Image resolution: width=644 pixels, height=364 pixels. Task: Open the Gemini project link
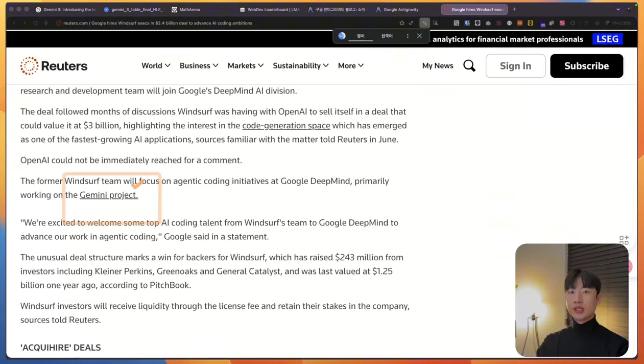pyautogui.click(x=109, y=195)
